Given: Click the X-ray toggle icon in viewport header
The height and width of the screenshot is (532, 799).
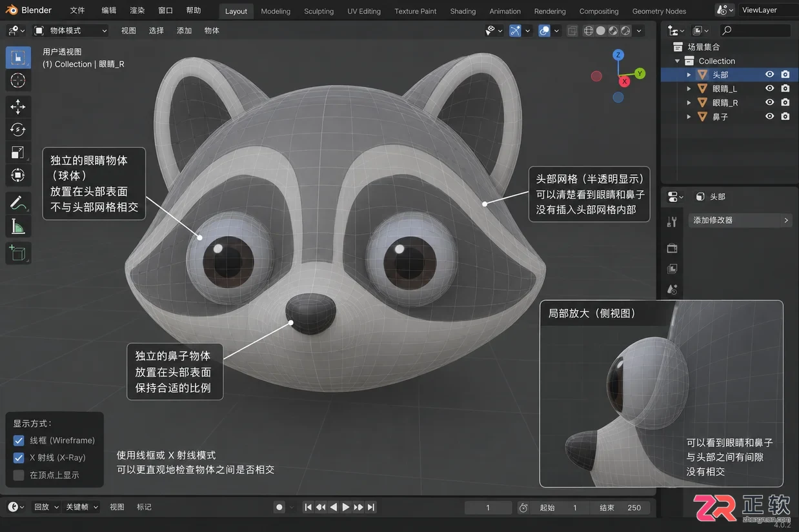Looking at the screenshot, I should click(572, 30).
